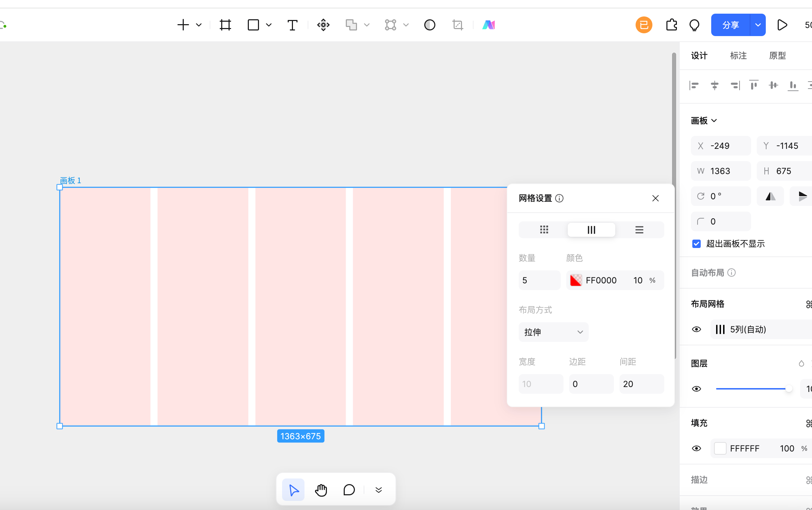The image size is (812, 510).
Task: Click the corner radius field
Action: (x=721, y=221)
